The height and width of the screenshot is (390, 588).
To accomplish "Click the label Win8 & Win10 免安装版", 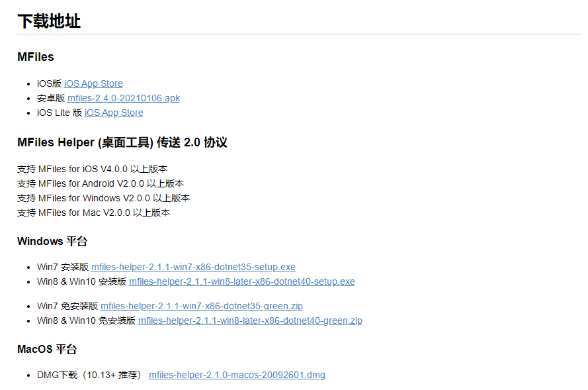I will click(x=86, y=320).
